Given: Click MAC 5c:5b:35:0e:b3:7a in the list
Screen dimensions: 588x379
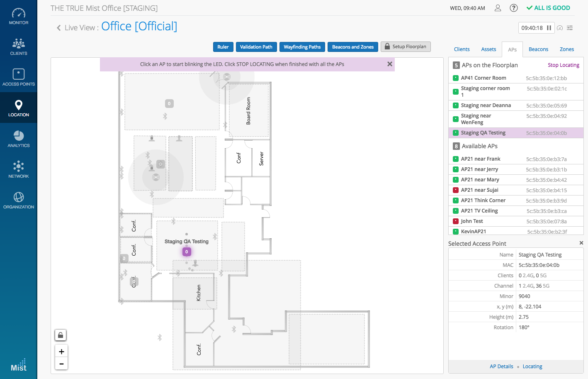Looking at the screenshot, I should (547, 159).
